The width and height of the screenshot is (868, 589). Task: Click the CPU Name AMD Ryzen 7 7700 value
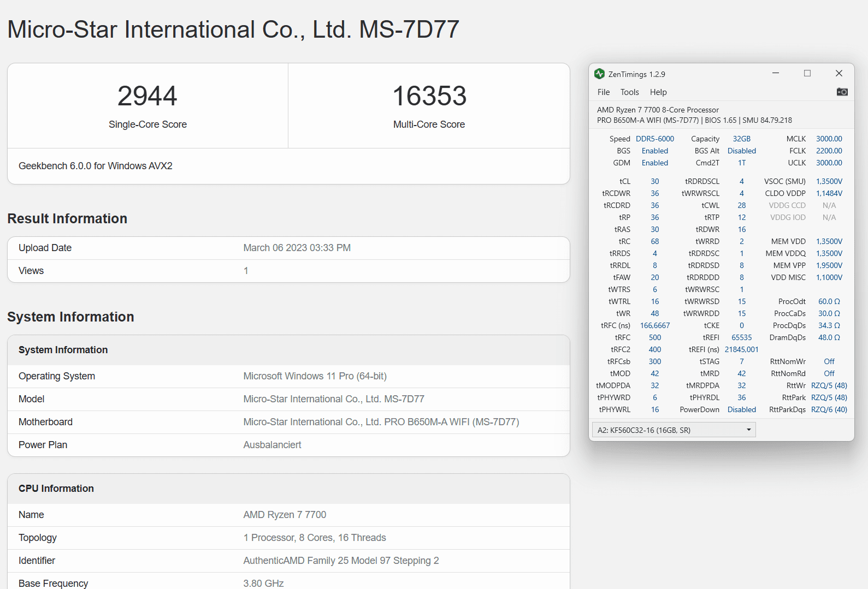click(285, 515)
